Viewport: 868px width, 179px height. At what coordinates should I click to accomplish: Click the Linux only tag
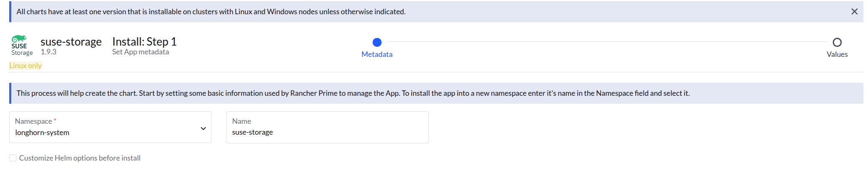coord(25,66)
